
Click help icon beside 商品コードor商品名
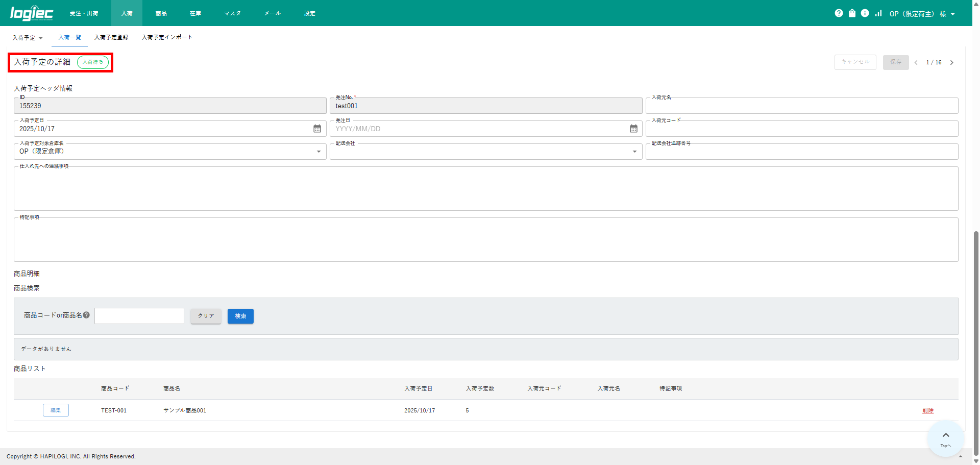pos(86,315)
